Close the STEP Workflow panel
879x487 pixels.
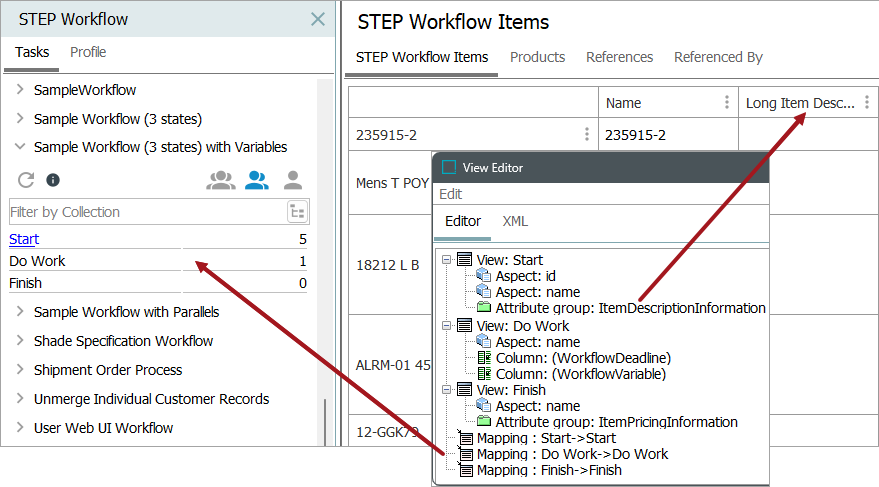pos(317,19)
